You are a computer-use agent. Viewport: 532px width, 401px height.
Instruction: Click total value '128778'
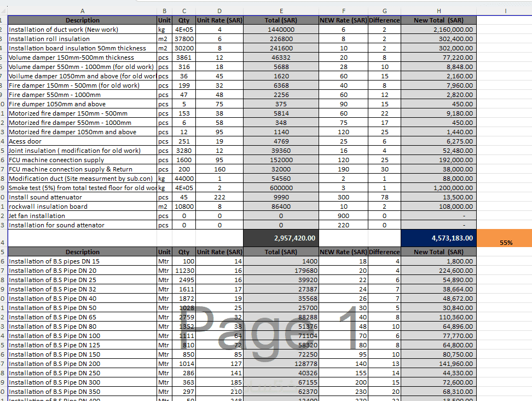pyautogui.click(x=281, y=364)
